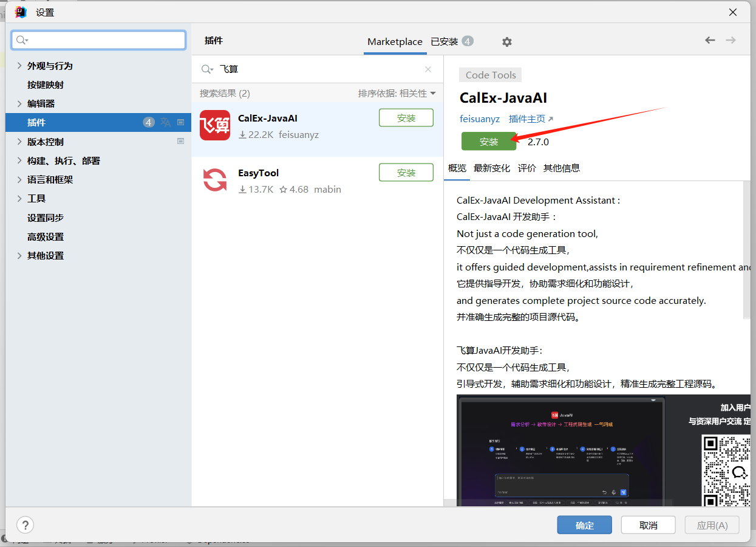The image size is (756, 547).
Task: Open the 插件主页 link
Action: point(531,119)
